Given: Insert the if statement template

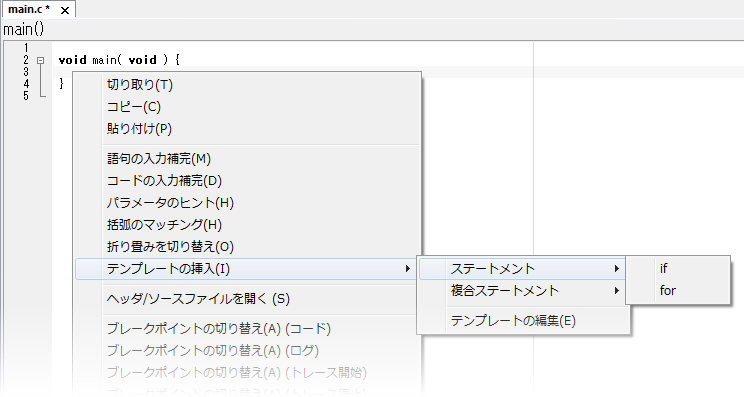Looking at the screenshot, I should coord(678,269).
